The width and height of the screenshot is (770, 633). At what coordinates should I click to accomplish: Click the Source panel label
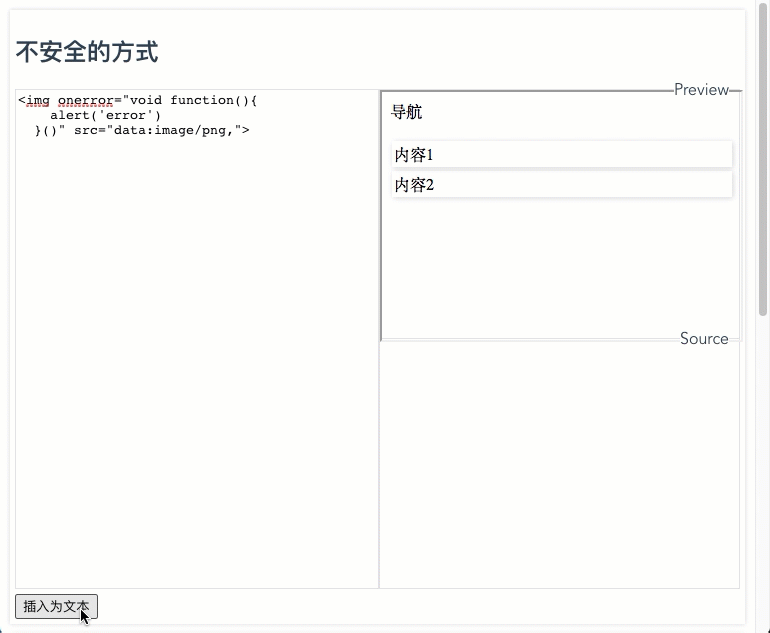pos(704,339)
